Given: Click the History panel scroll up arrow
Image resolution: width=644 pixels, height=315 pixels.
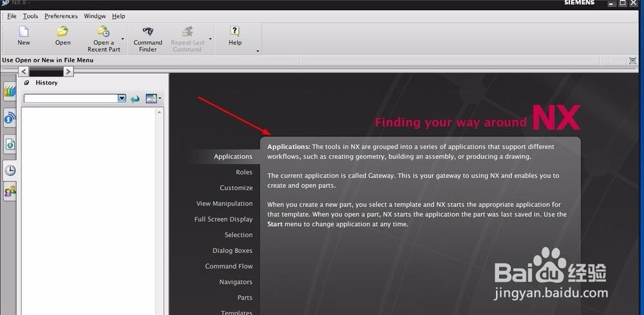Looking at the screenshot, I should coord(159,112).
